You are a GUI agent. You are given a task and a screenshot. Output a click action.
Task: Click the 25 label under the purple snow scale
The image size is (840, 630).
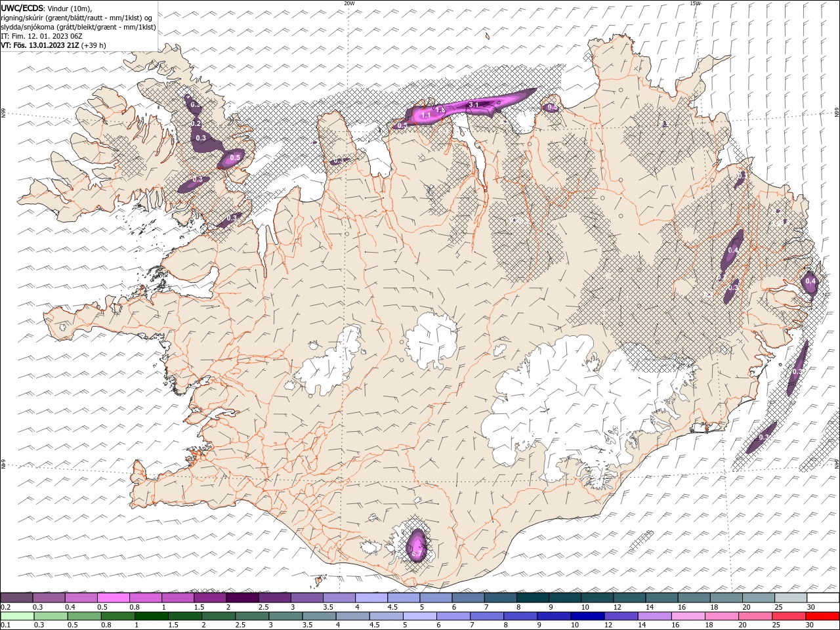(x=778, y=607)
